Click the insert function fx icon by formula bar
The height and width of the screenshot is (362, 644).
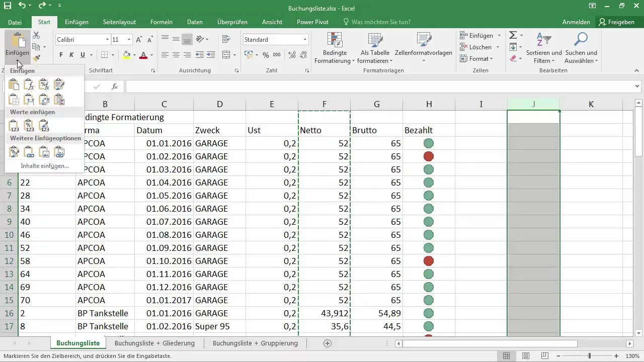click(115, 86)
